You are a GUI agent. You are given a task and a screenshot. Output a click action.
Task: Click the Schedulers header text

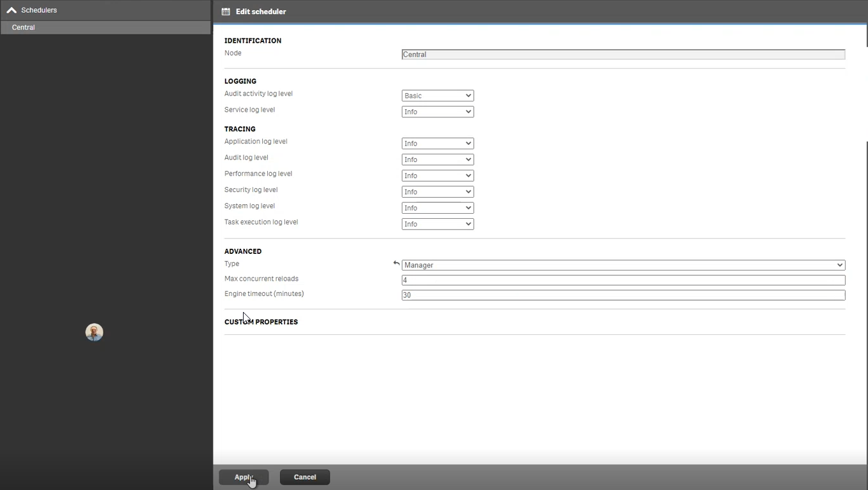pos(39,10)
